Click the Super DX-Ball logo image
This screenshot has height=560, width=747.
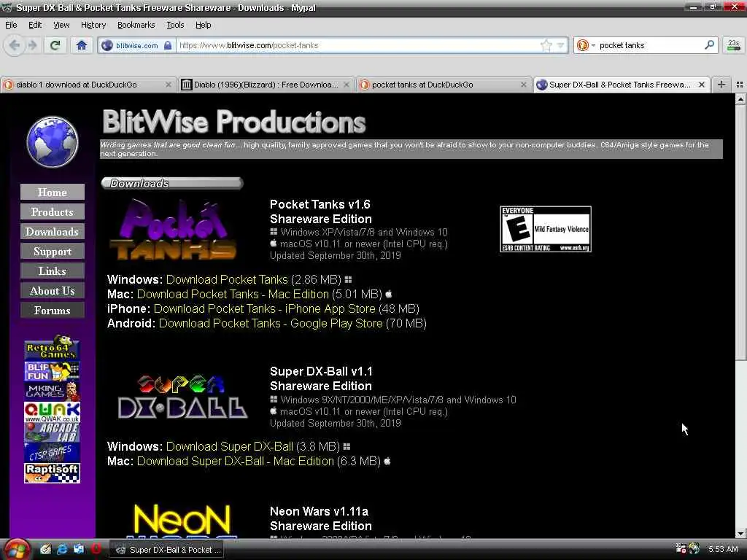pos(182,397)
